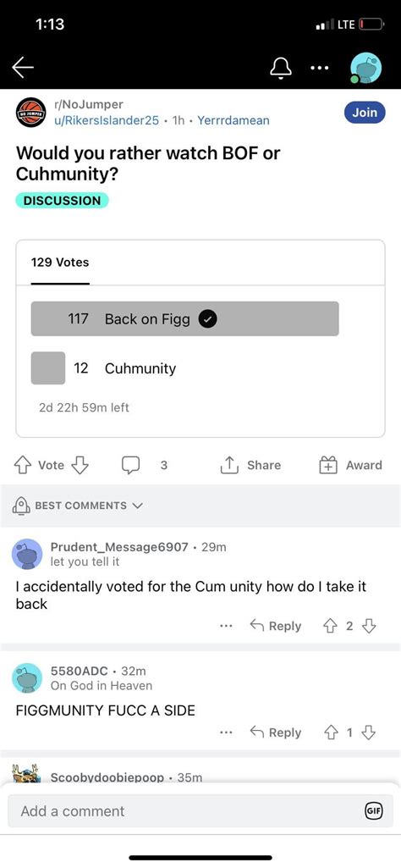Open u/RikersIslander25 profile link
The height and width of the screenshot is (868, 401).
click(107, 120)
